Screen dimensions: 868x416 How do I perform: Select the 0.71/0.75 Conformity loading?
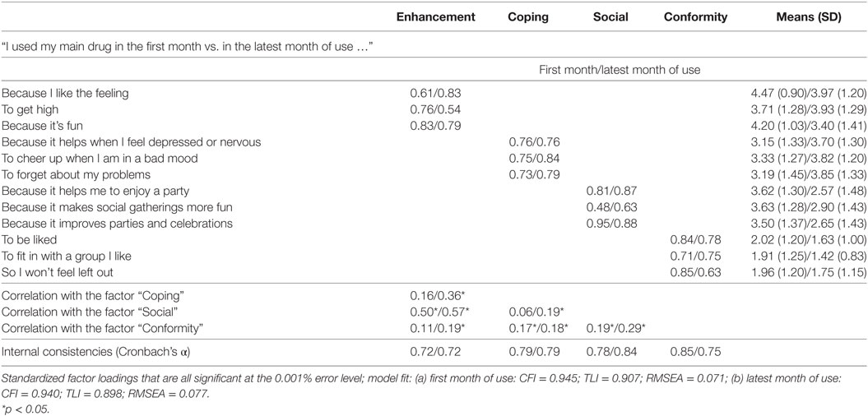pyautogui.click(x=695, y=256)
